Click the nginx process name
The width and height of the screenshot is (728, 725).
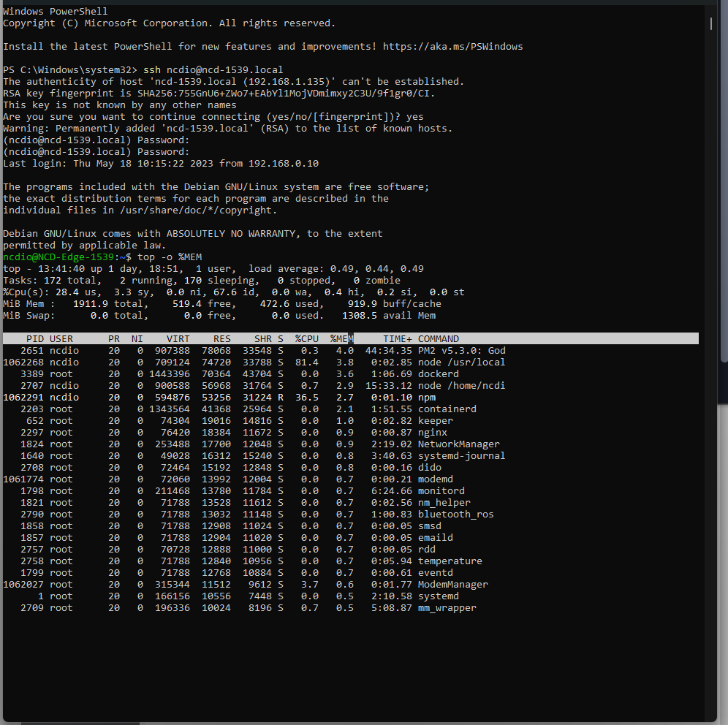pos(432,433)
